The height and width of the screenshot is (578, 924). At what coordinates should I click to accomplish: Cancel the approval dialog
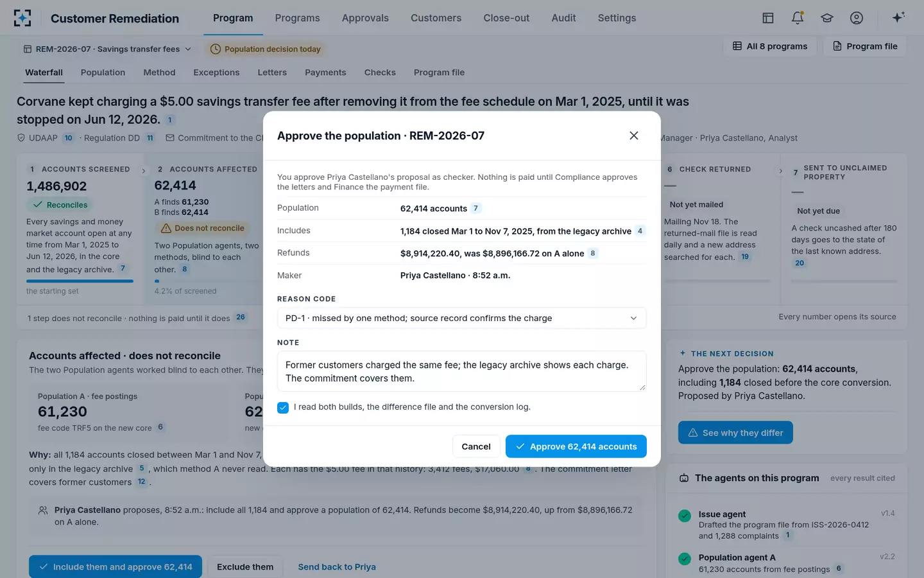pos(476,446)
